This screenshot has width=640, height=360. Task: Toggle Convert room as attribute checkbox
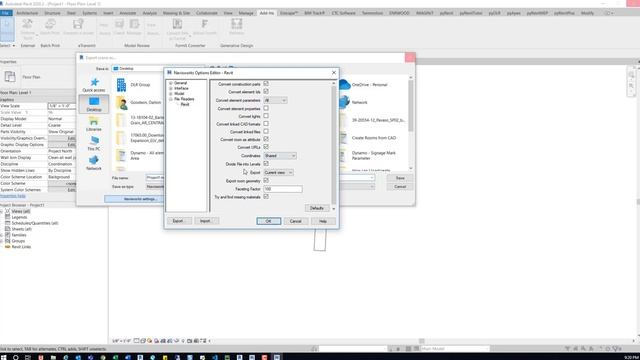[x=266, y=139]
